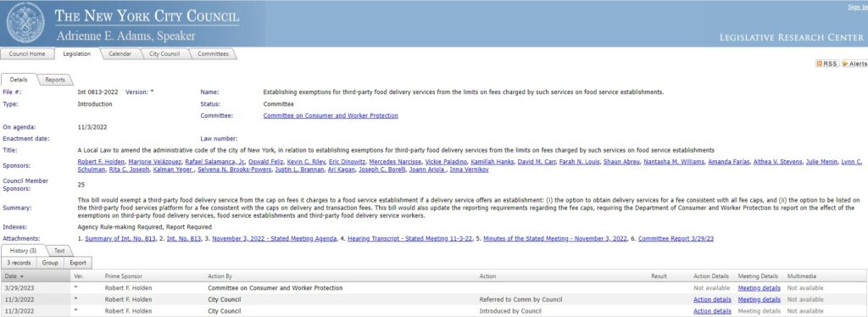Click the 3 records button
Viewport: 868px width, 317px height.
19,263
